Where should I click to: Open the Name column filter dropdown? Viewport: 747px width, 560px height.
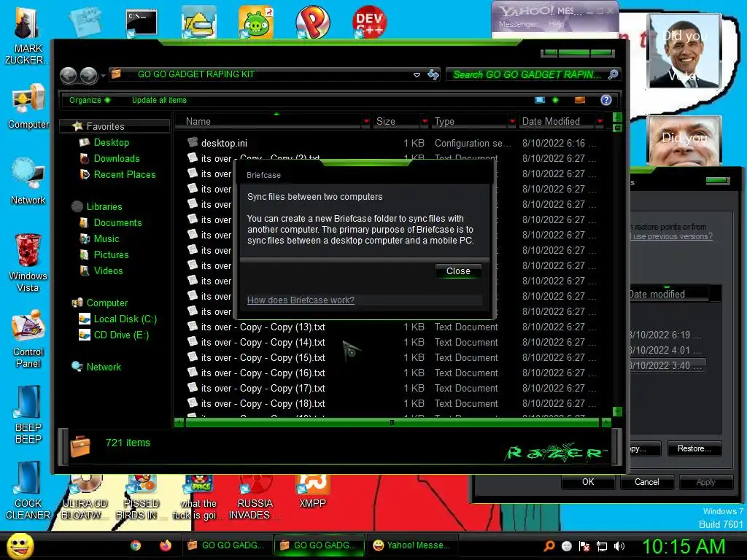[x=366, y=122]
